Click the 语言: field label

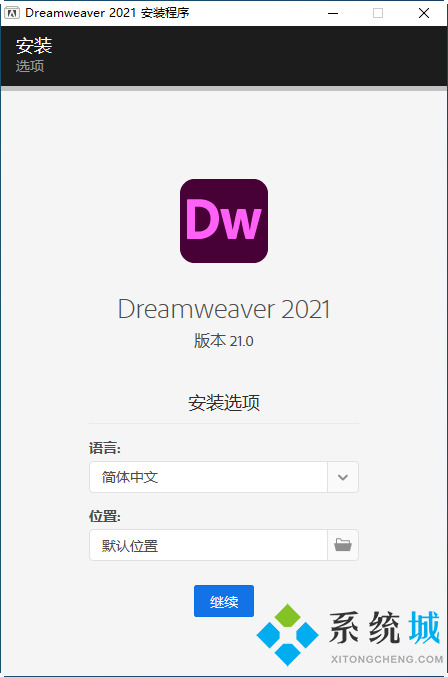(x=105, y=448)
